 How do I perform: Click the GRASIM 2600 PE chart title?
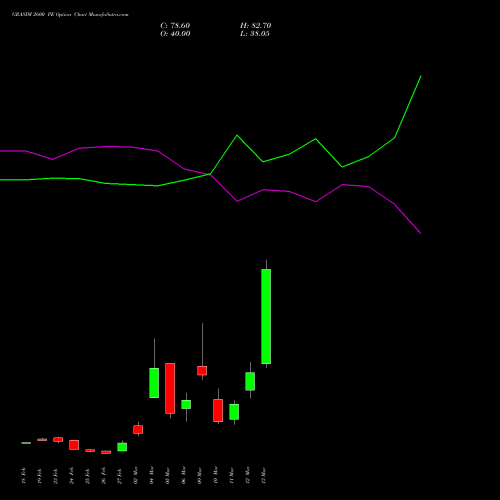tap(70, 15)
